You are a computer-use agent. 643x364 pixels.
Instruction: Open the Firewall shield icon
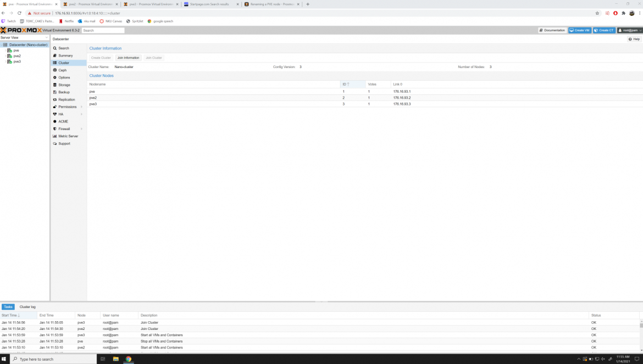55,129
